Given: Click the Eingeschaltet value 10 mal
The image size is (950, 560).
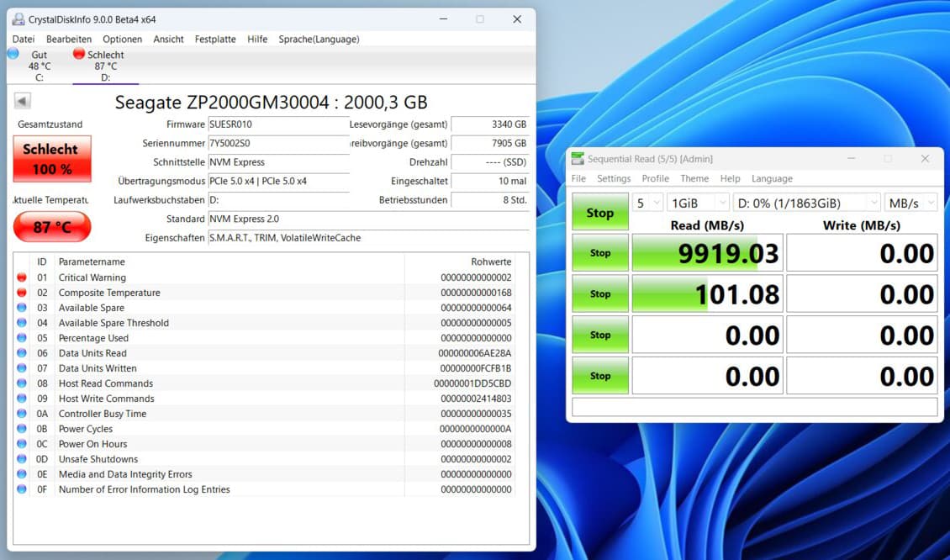Looking at the screenshot, I should tap(490, 182).
